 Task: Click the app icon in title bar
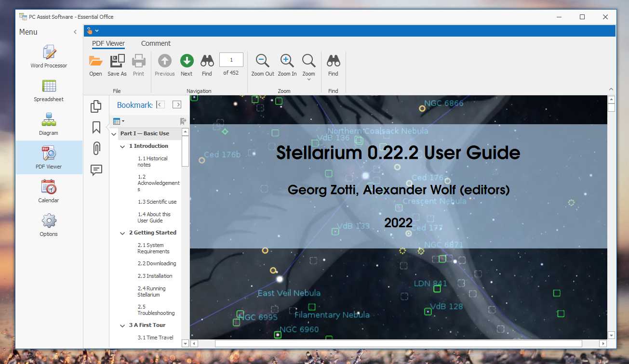23,17
